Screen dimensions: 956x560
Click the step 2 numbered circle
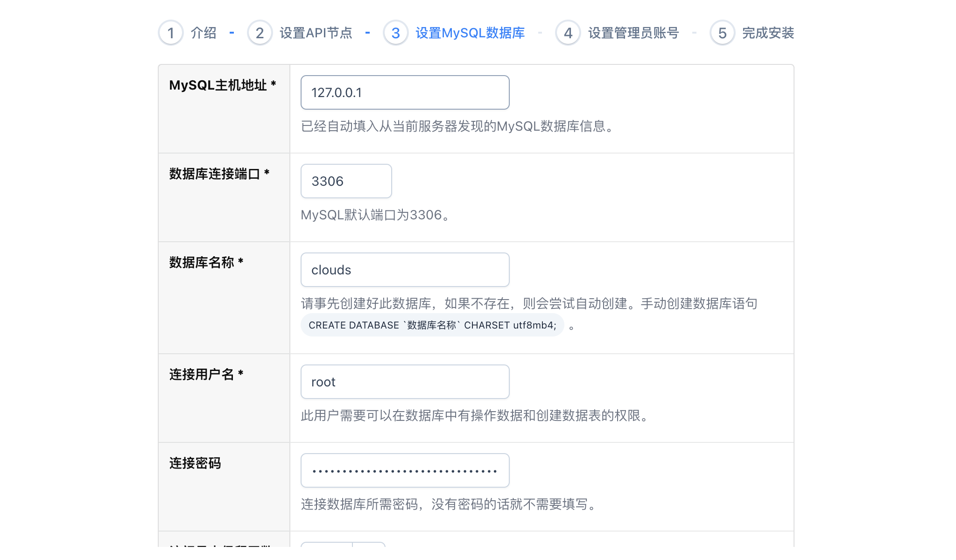click(x=260, y=33)
